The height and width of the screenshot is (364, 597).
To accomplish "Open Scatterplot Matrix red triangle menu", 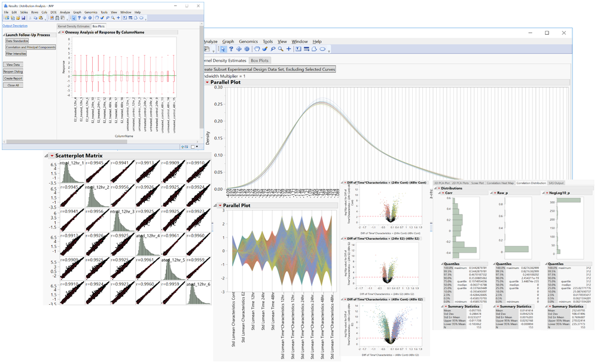I will (52, 156).
